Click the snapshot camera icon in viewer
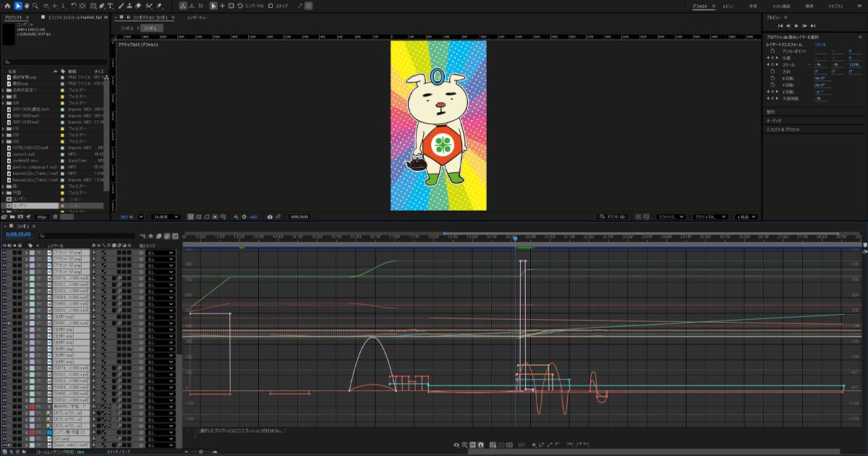This screenshot has height=456, width=868. (x=270, y=216)
